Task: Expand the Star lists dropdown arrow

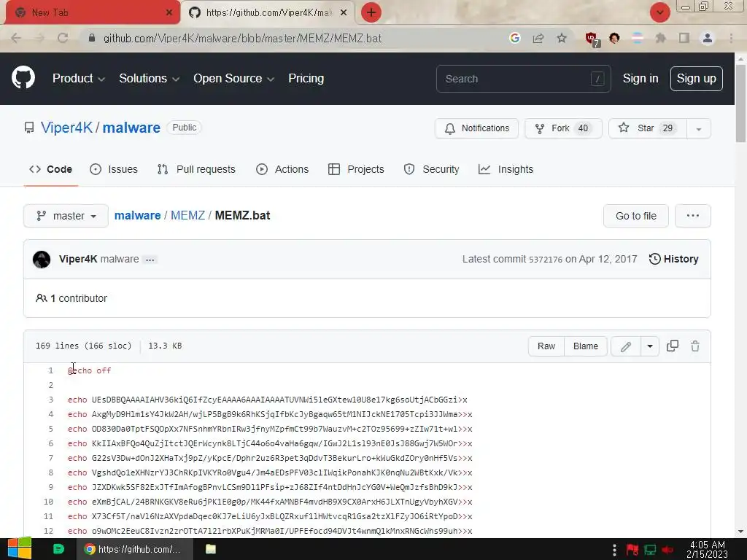Action: click(x=698, y=128)
